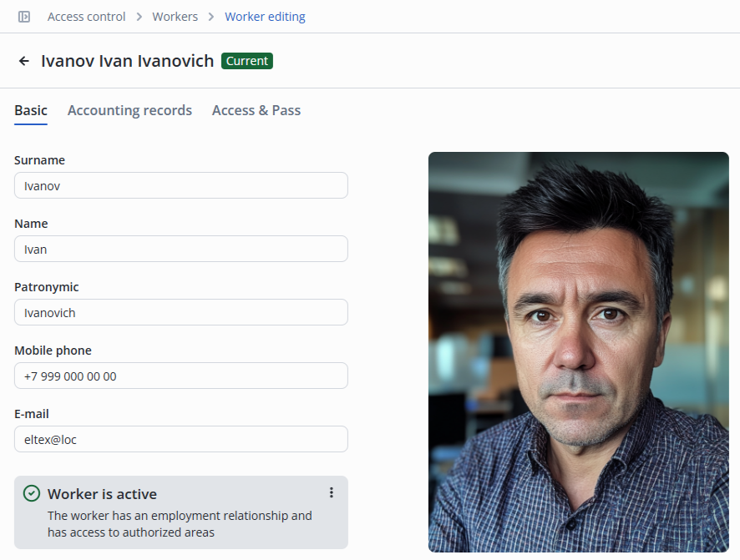Click the Worker editing breadcrumb

click(265, 17)
